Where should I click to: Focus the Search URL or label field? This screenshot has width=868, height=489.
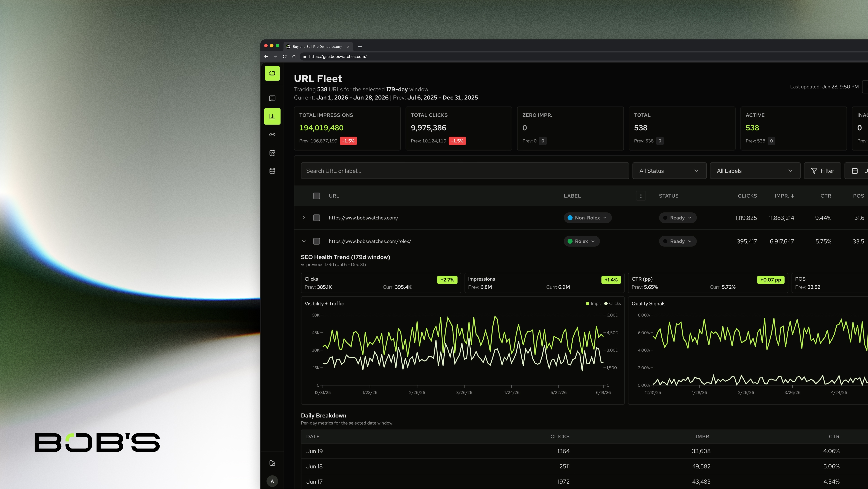click(465, 171)
